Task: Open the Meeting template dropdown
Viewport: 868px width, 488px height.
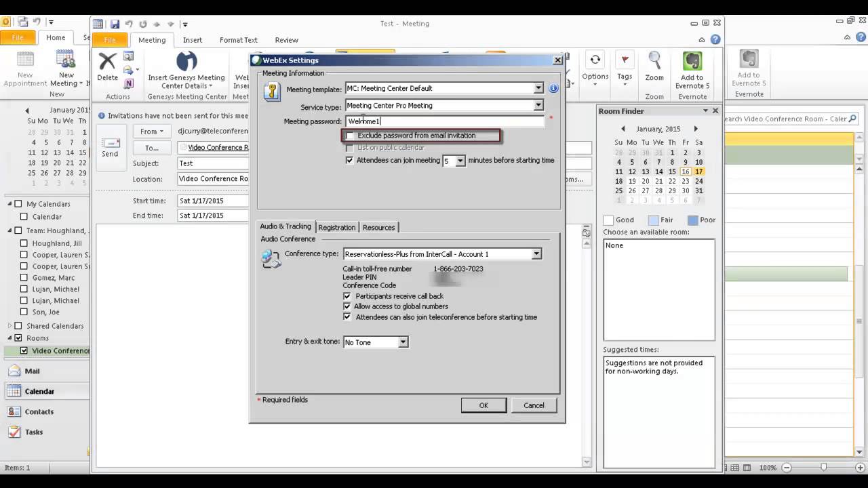Action: [538, 88]
